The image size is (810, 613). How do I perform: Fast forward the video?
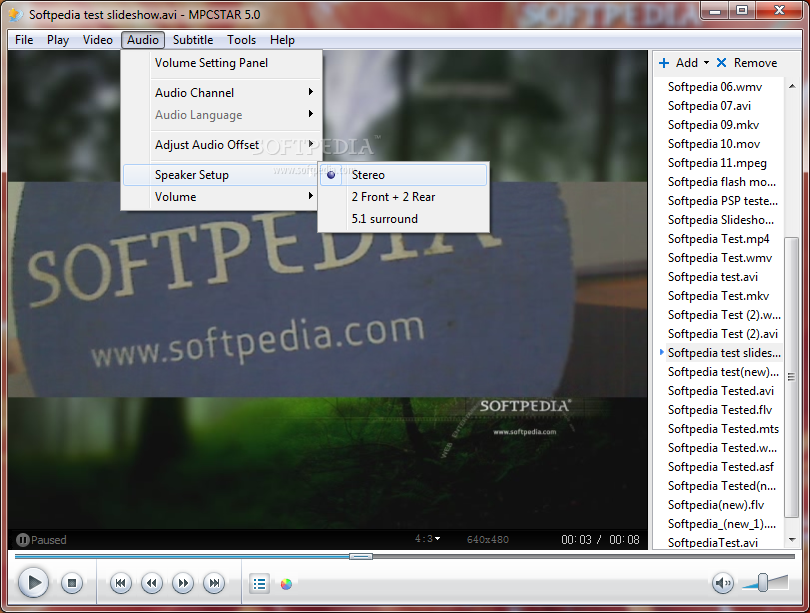click(x=183, y=584)
